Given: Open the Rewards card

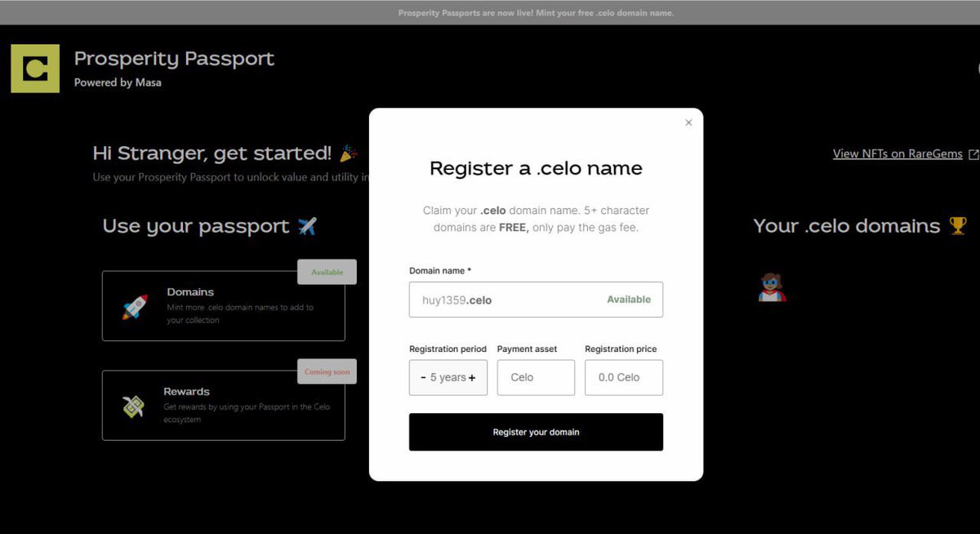Looking at the screenshot, I should click(224, 406).
